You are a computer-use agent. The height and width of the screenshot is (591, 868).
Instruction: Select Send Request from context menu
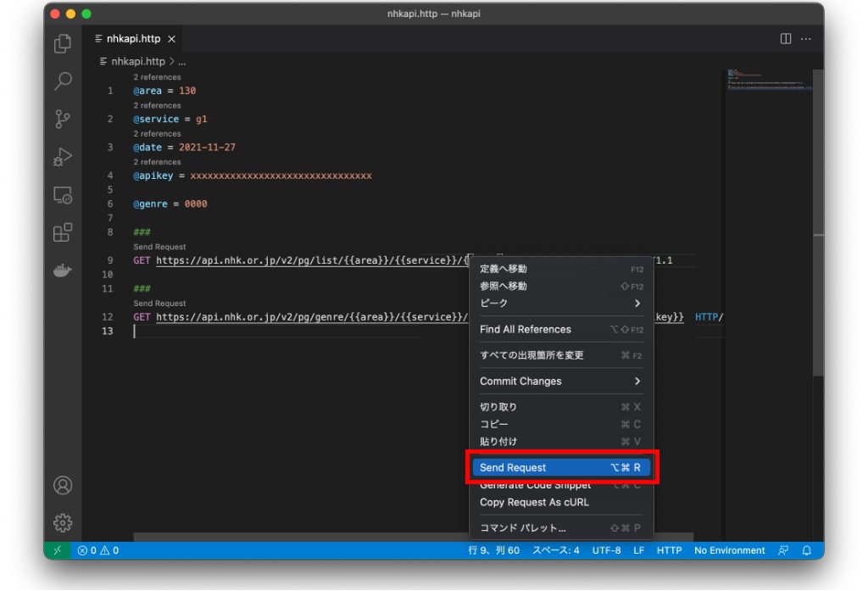(560, 467)
